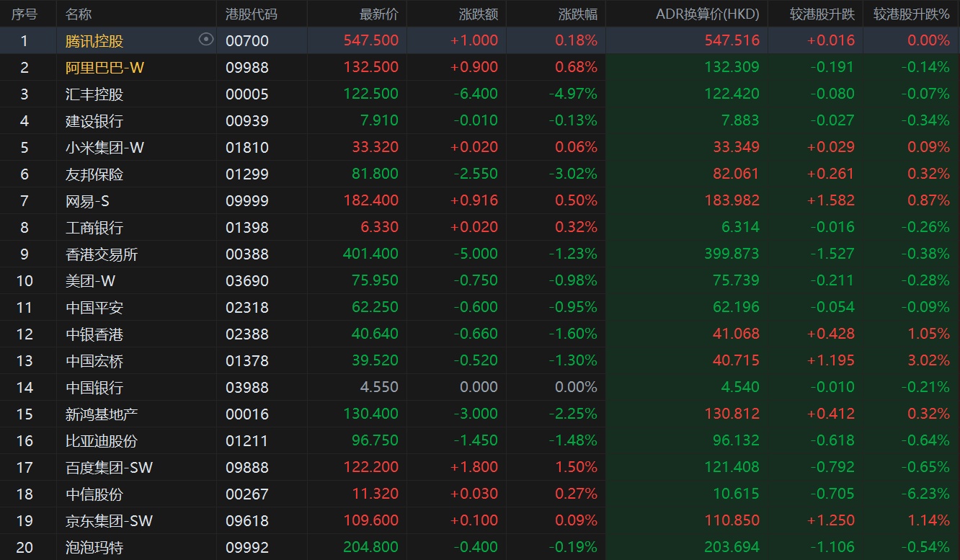The height and width of the screenshot is (560, 960).
Task: Select stock code 09999 for 网易-S
Action: pos(246,200)
